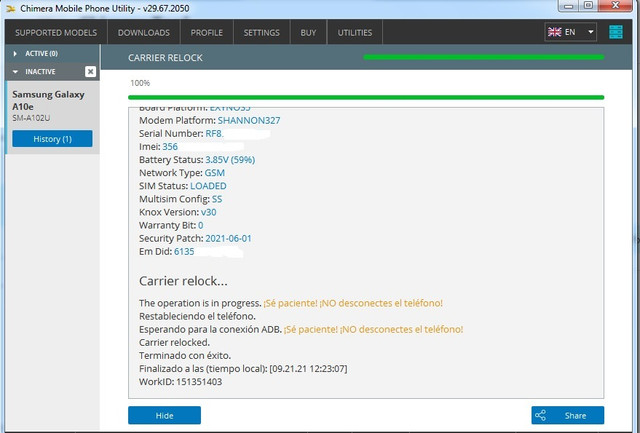Screen dimensions: 640x433
Task: Open the EN language dropdown
Action: click(x=571, y=32)
